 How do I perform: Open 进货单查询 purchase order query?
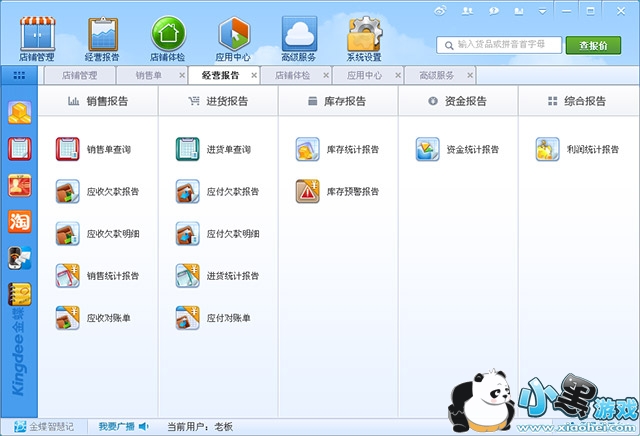coord(213,149)
